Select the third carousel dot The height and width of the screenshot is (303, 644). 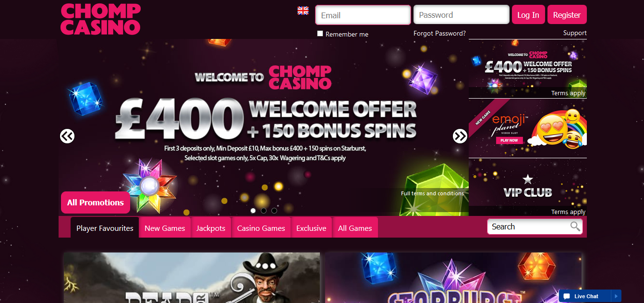pyautogui.click(x=274, y=210)
